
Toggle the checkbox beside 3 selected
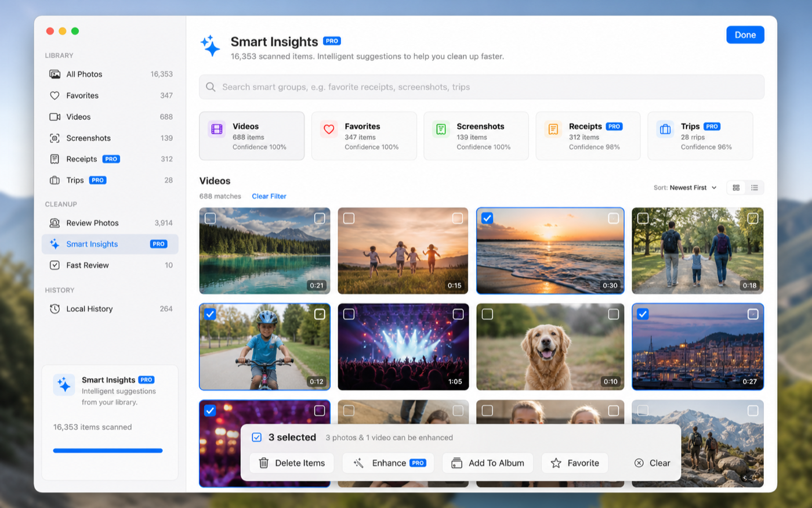256,437
